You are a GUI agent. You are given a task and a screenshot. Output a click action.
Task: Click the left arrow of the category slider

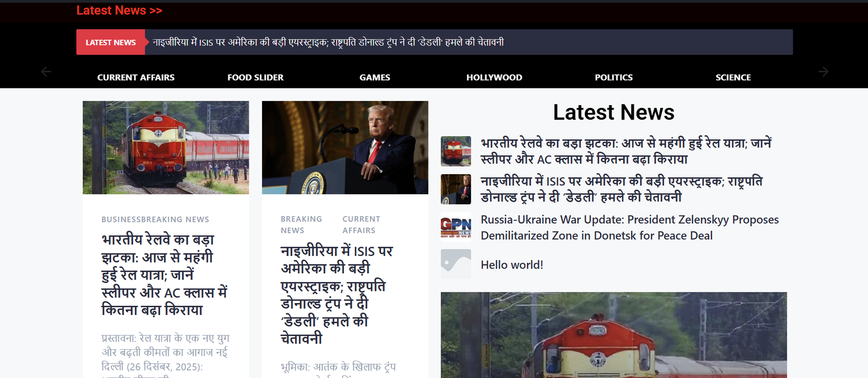coord(46,72)
